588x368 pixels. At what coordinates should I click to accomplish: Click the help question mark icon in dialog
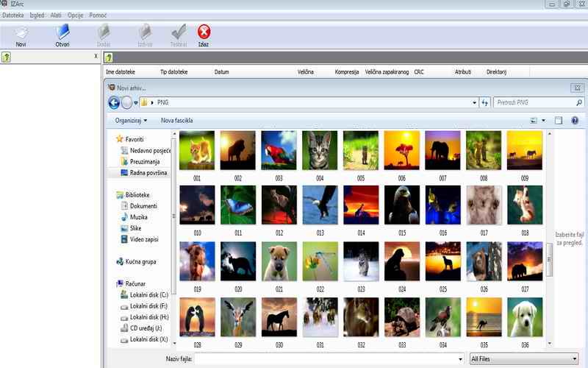point(575,120)
